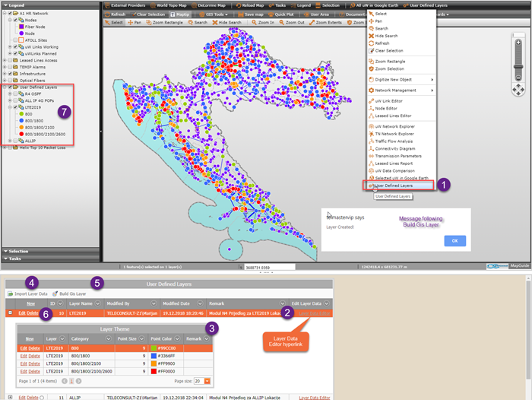Click the right-side vertical scrollbar
This screenshot has width=532, height=400.
point(528,336)
